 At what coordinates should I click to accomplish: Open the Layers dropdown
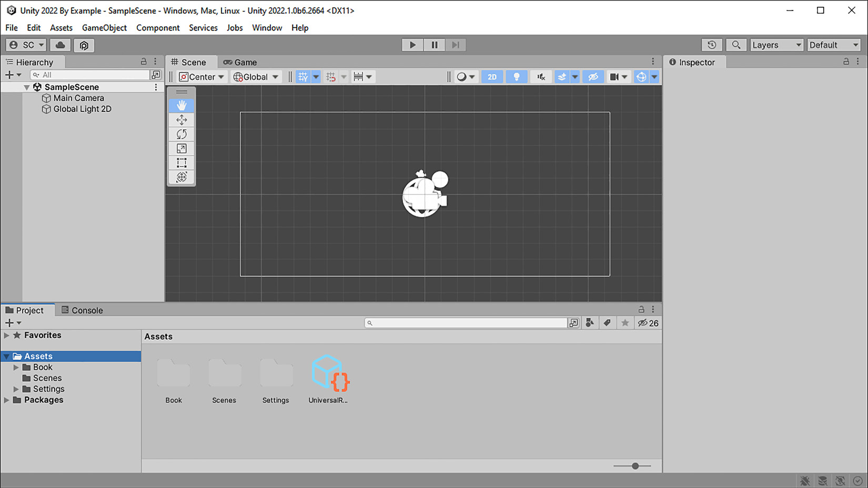click(776, 45)
